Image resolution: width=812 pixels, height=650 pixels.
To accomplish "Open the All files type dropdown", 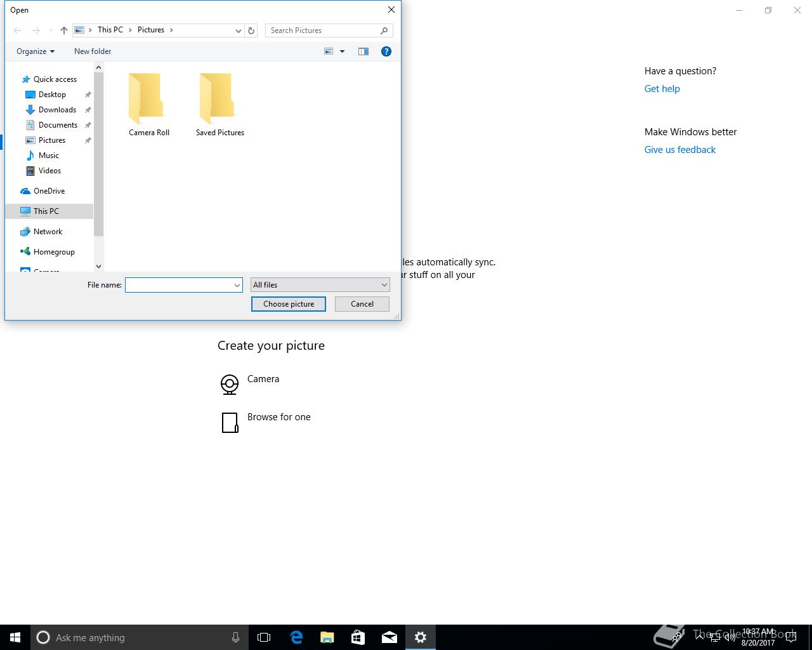I will [x=320, y=285].
